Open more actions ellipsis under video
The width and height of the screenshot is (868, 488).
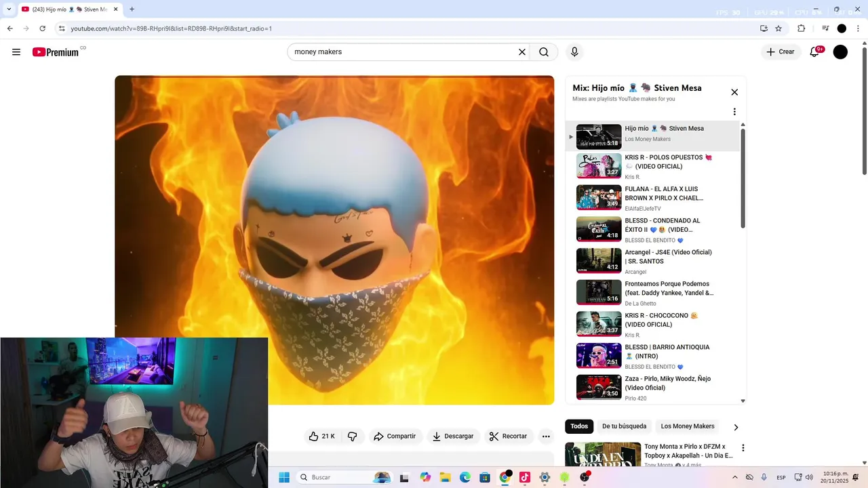click(546, 436)
